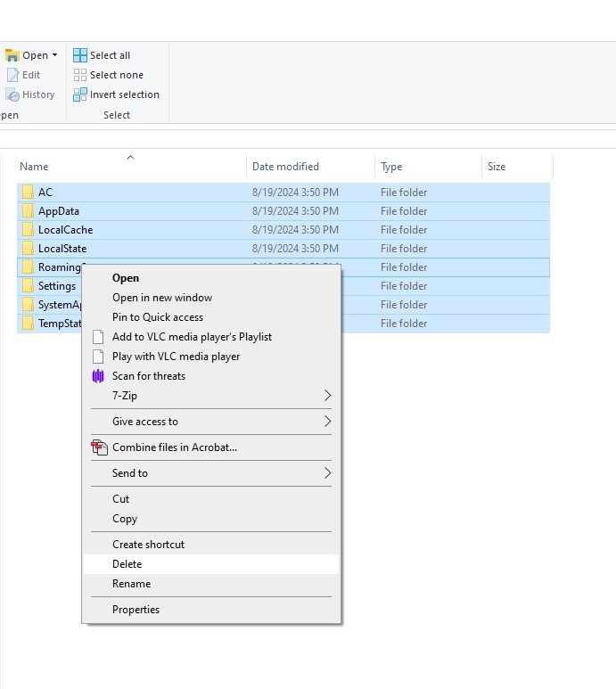
Task: Click File folder type in AppData row
Action: coord(404,211)
